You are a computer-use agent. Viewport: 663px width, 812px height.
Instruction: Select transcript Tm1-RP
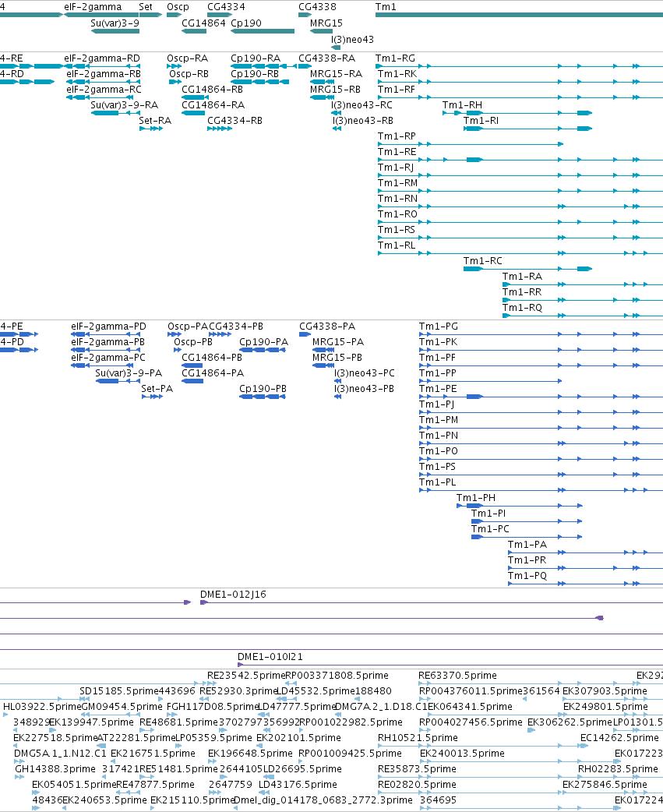(471, 144)
